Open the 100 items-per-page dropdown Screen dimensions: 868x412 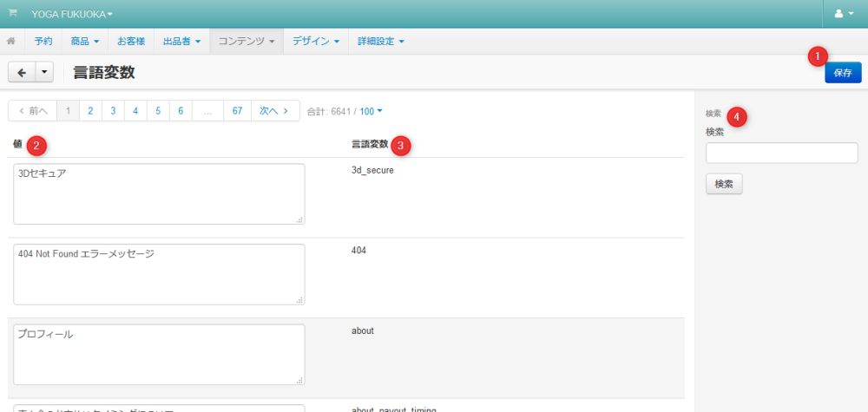[371, 111]
